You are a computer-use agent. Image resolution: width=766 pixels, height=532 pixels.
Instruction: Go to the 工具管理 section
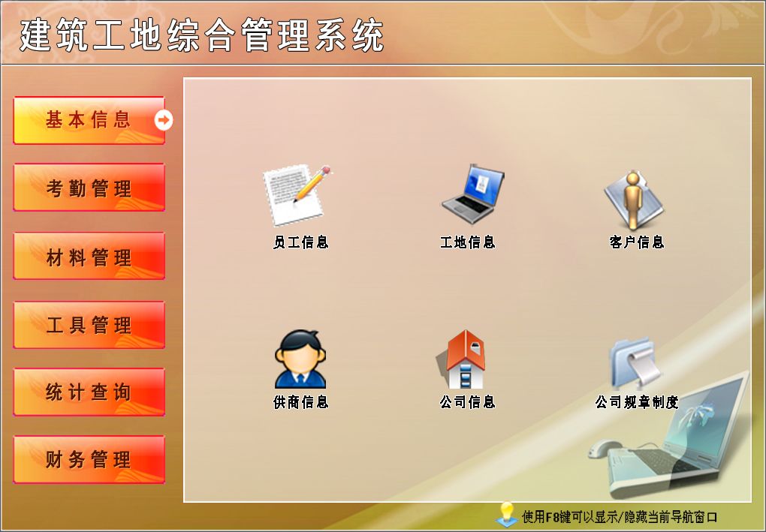[x=89, y=325]
